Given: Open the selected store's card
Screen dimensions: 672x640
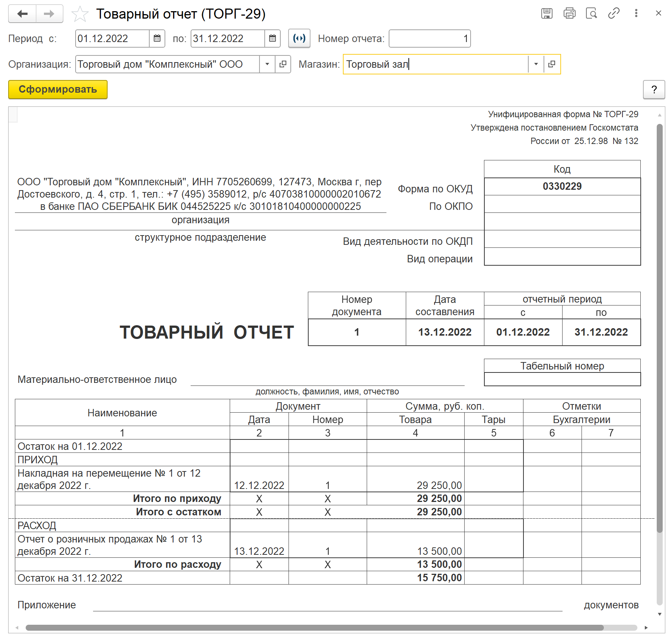Looking at the screenshot, I should (552, 64).
